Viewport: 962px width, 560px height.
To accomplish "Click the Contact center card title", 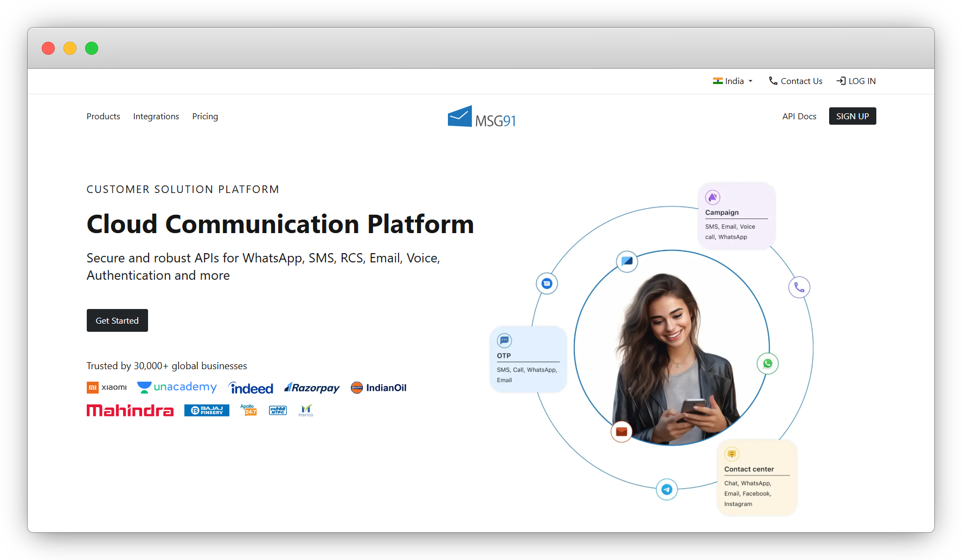I will (x=749, y=469).
